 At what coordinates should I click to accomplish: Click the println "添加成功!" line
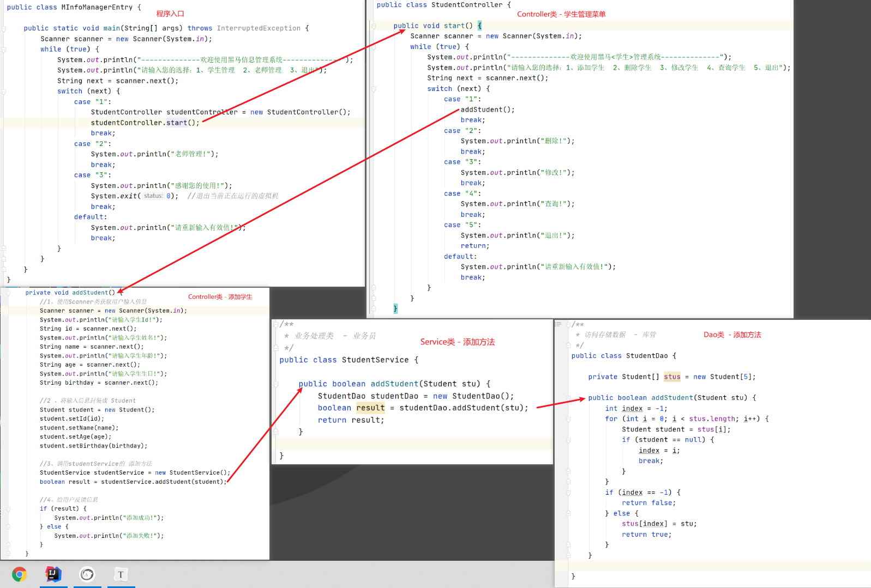click(109, 518)
